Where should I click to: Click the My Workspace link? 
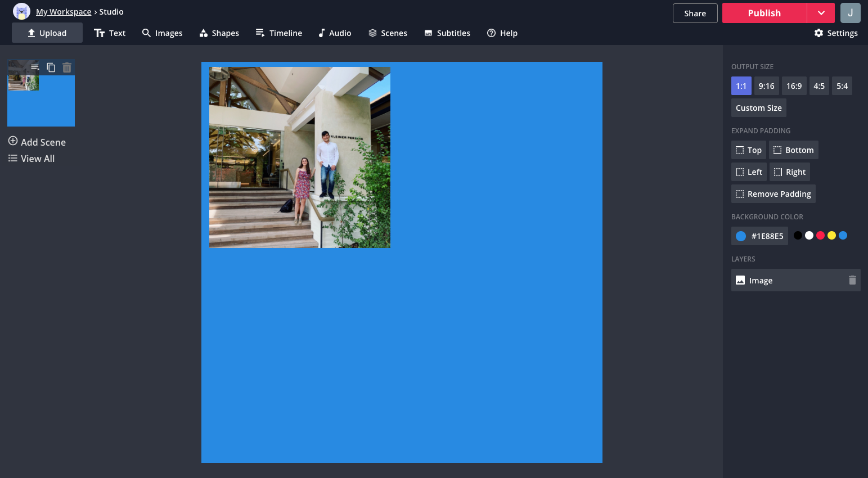click(64, 12)
